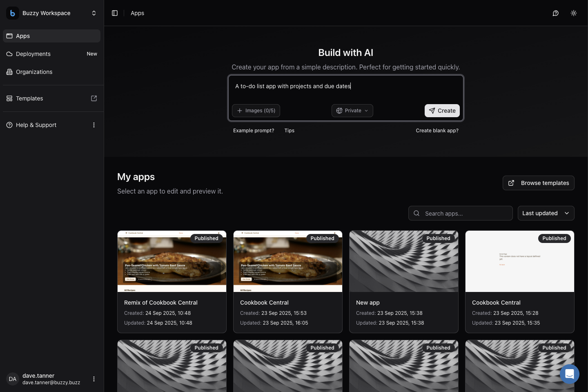Screen dimensions: 588x392
Task: Click the Create blank app link
Action: click(x=437, y=131)
